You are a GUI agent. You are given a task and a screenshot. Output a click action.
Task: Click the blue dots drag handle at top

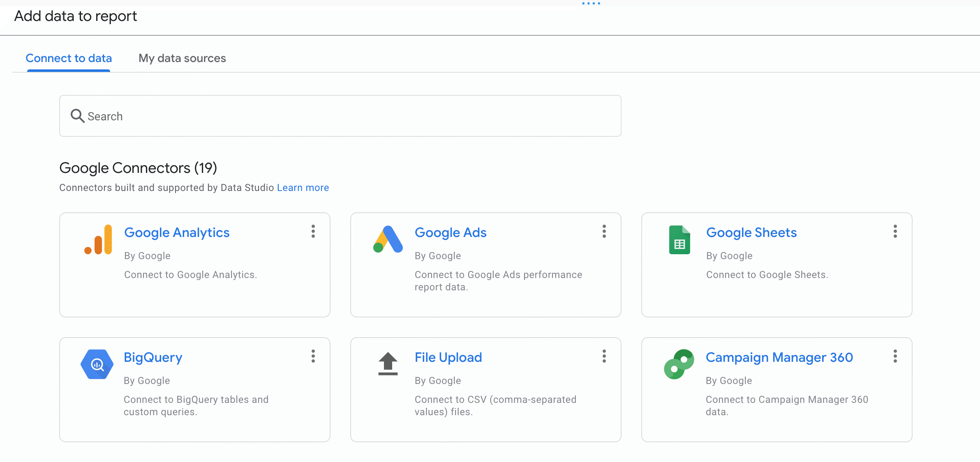(x=591, y=3)
